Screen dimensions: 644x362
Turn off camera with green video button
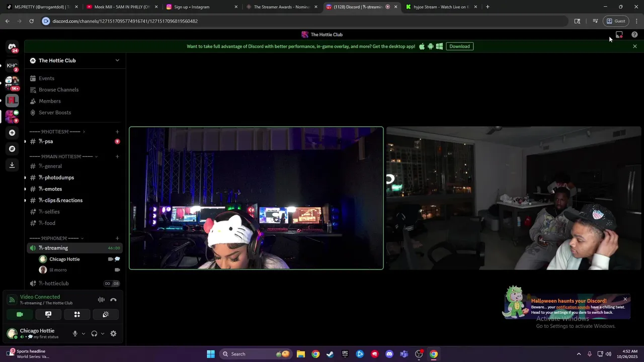20,314
